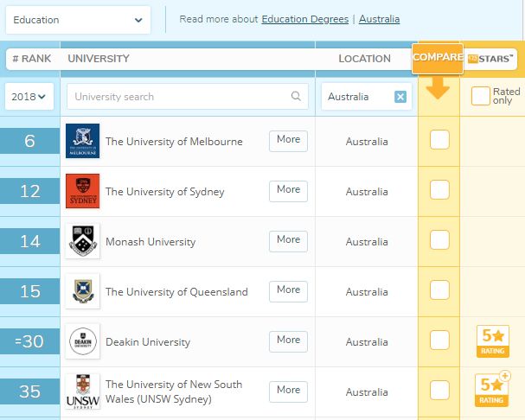
Task: Click More for University of Queensland
Action: (x=288, y=291)
